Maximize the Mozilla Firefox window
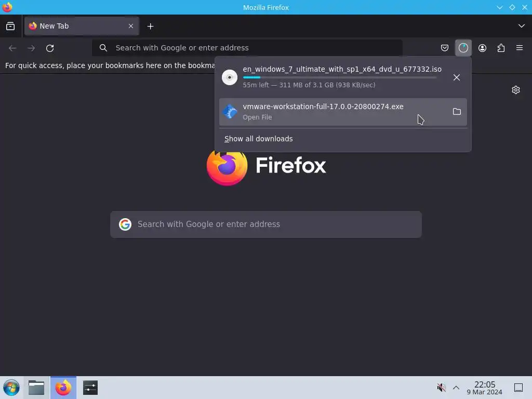Screen dimensions: 532x399 pyautogui.click(x=512, y=7)
